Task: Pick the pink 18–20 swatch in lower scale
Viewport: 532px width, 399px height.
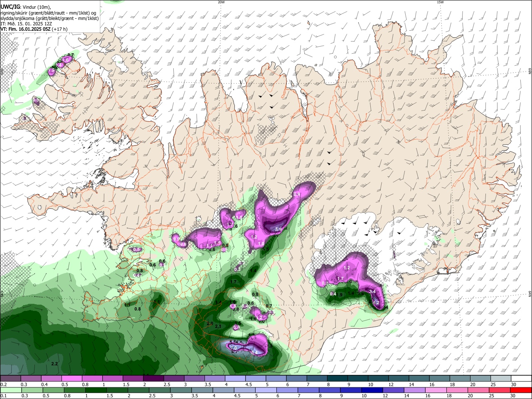Action: click(458, 390)
